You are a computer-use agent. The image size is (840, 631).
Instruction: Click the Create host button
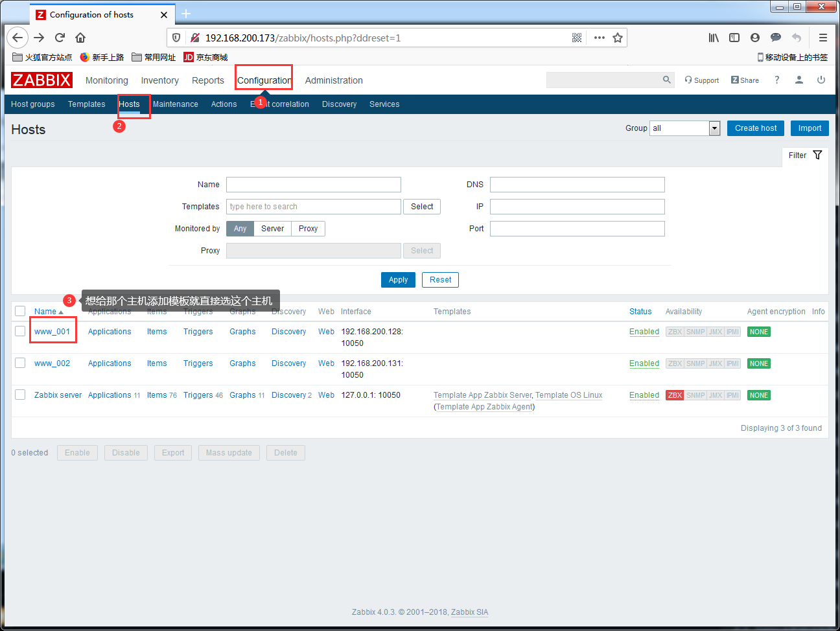[756, 128]
